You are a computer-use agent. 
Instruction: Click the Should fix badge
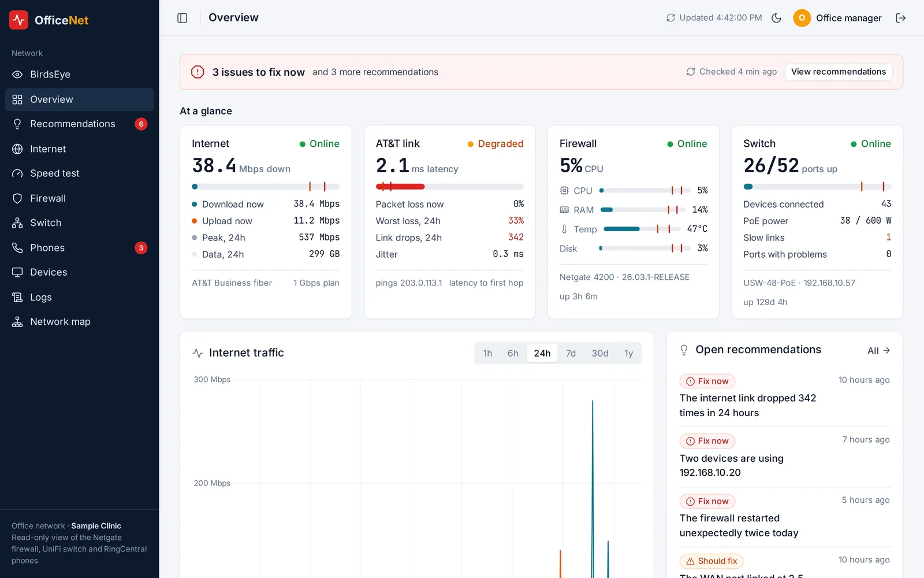pos(711,561)
